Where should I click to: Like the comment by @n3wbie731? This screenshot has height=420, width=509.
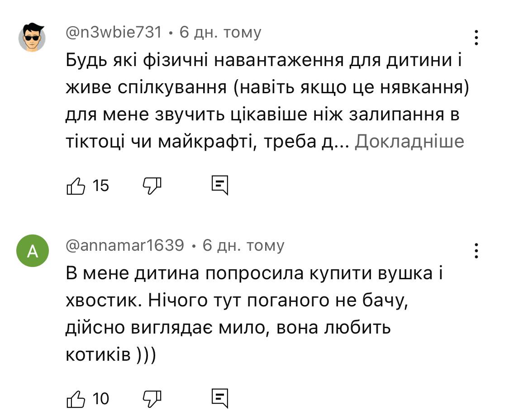pos(76,186)
